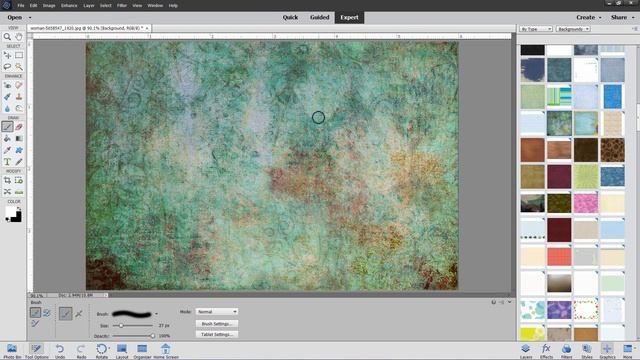Swap foreground and background colors
640x360 pixels.
(x=19, y=209)
